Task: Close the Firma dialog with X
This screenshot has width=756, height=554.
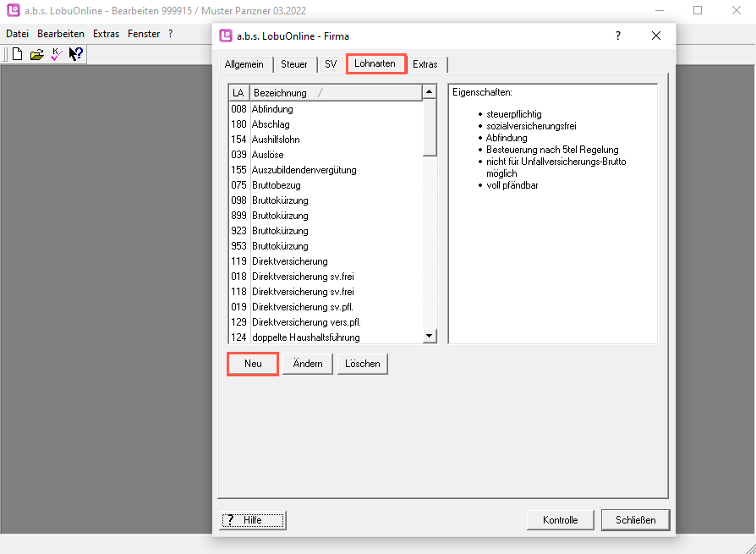Action: point(656,36)
